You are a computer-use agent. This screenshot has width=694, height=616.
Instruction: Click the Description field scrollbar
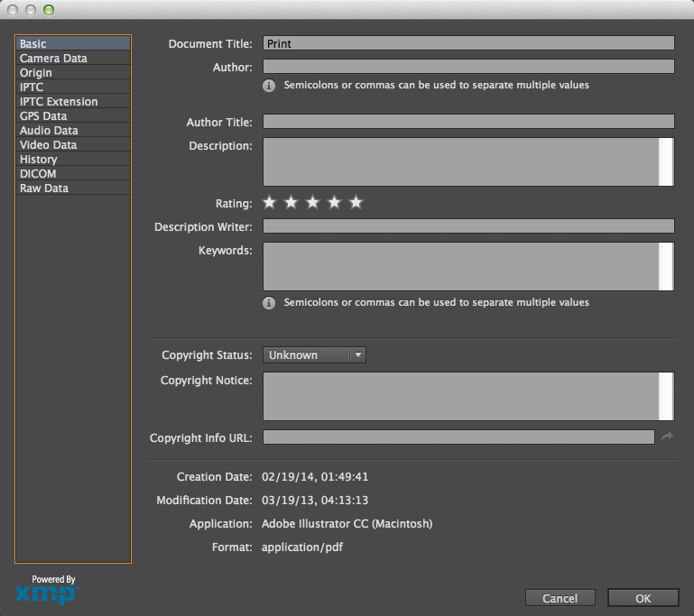[666, 161]
